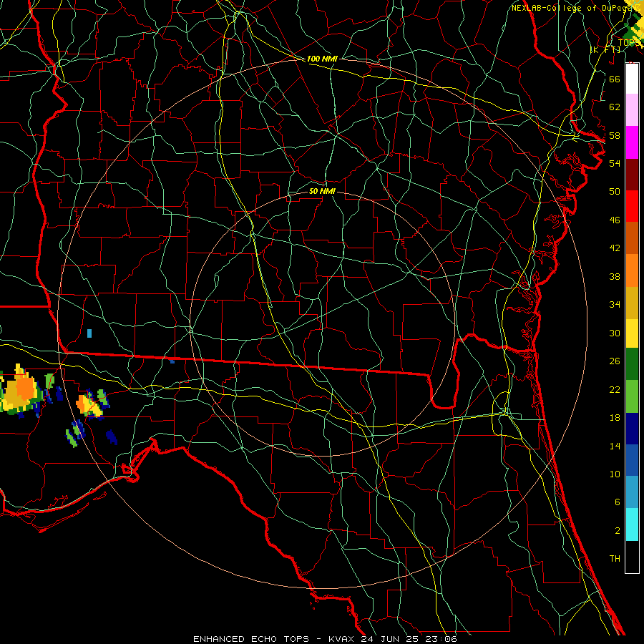Select the 42 legend value
The height and width of the screenshot is (644, 644).
coord(615,248)
